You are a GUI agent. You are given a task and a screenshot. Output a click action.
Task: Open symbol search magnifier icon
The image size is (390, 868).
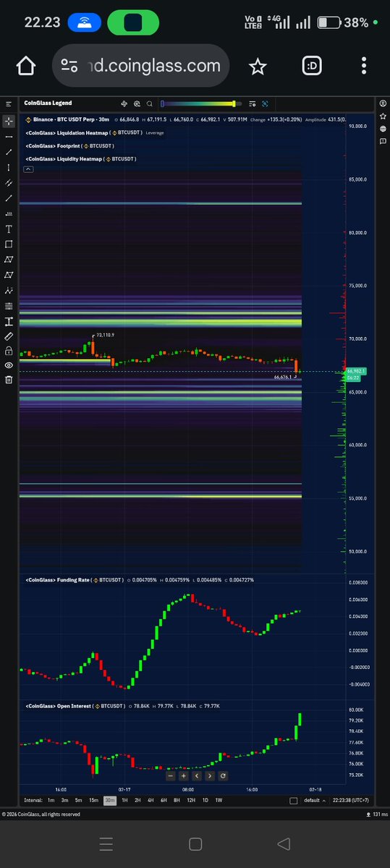pos(148,105)
